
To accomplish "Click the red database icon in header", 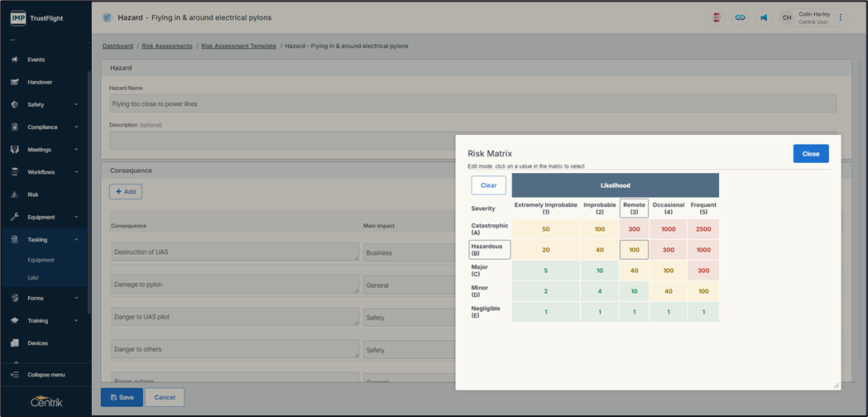I will 717,17.
